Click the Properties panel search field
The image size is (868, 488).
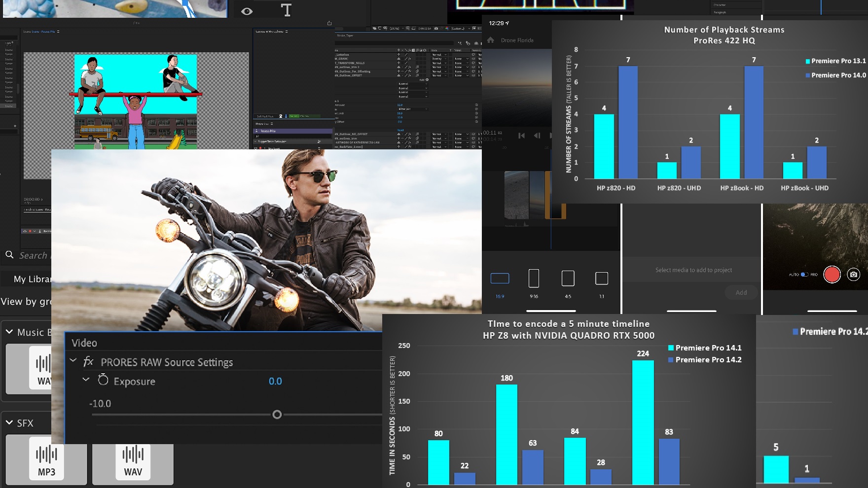293,136
